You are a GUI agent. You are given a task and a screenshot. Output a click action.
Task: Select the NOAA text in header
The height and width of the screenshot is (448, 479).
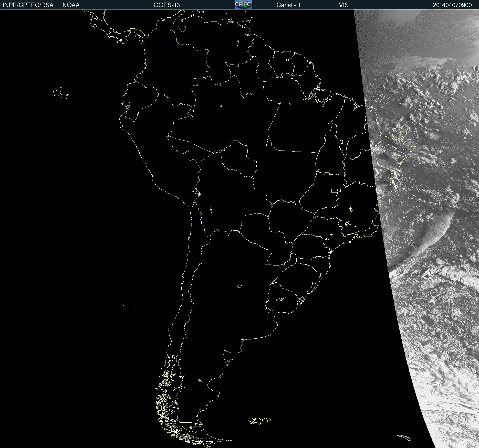coord(71,5)
